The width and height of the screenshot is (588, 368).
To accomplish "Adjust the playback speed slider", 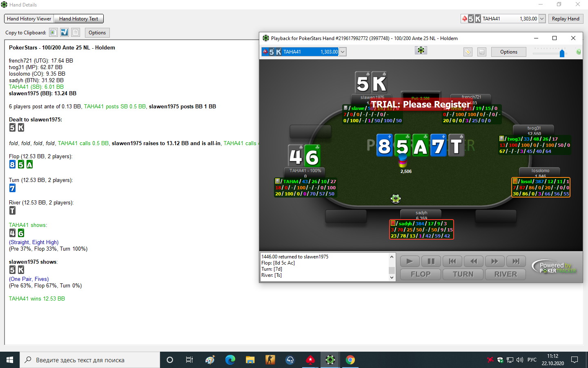I will [x=562, y=53].
